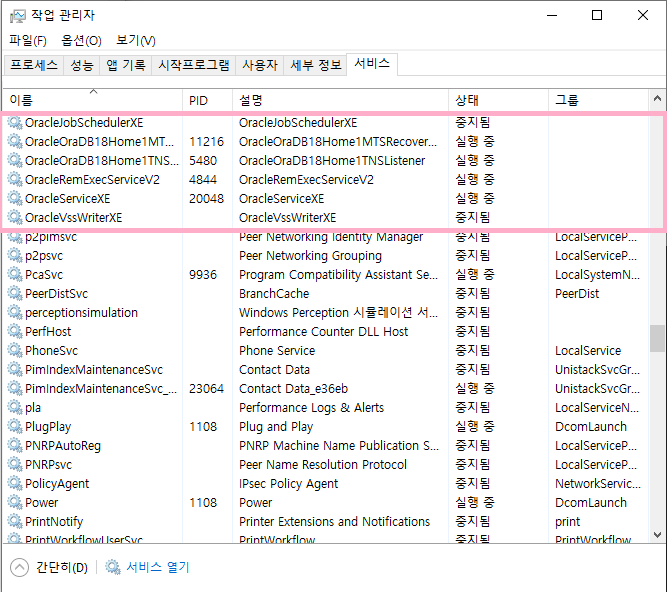Collapse to simple view with 간단히 arrow
The image size is (667, 592).
pos(19,567)
